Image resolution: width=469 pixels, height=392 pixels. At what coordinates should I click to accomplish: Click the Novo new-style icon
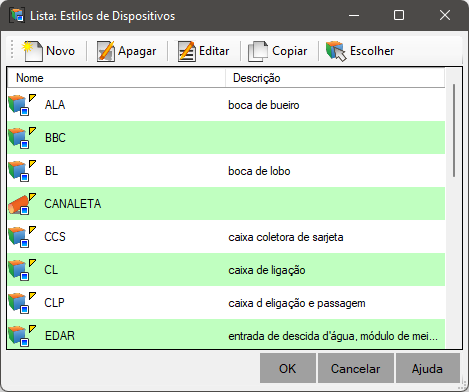tap(32, 51)
